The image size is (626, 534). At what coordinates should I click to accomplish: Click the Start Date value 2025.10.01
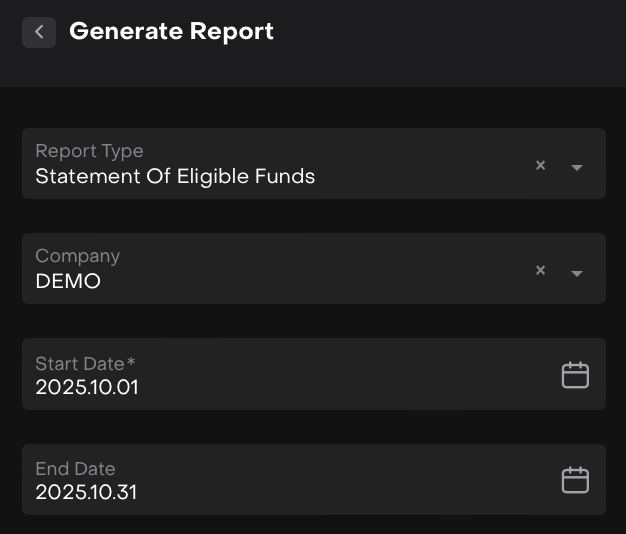(87, 387)
